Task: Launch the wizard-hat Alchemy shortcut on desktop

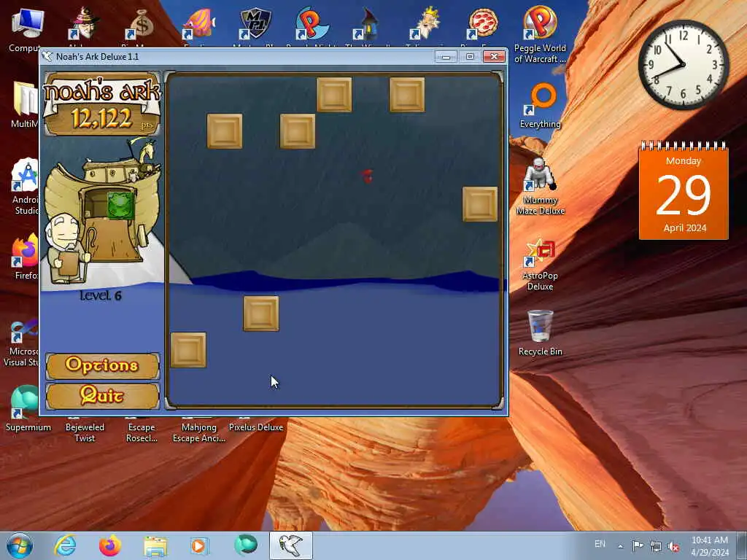Action: point(84,25)
